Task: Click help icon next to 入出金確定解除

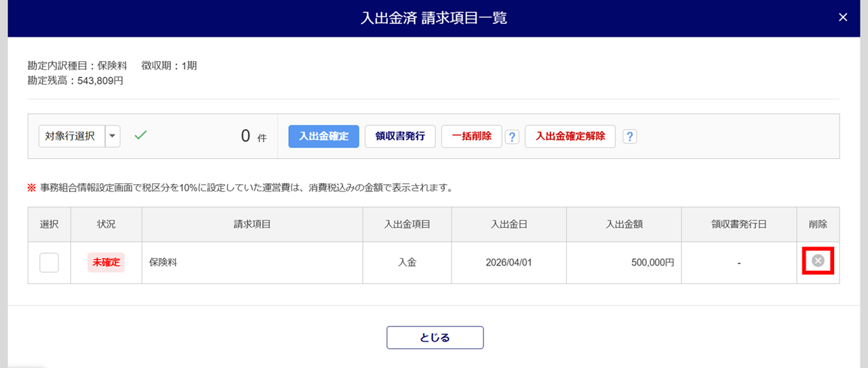Action: (x=630, y=136)
